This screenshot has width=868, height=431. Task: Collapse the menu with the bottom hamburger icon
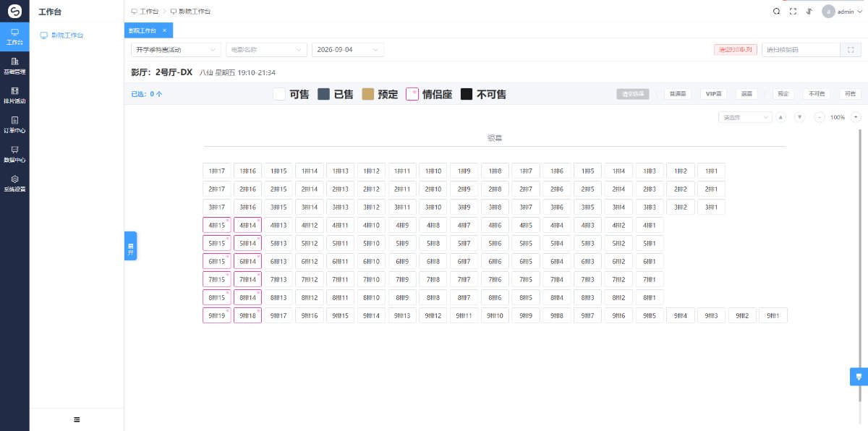pos(77,419)
